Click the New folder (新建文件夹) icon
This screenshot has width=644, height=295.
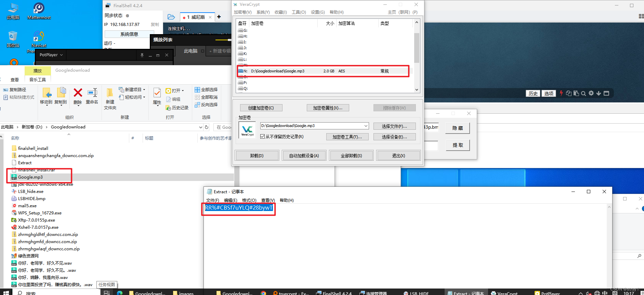click(x=110, y=93)
